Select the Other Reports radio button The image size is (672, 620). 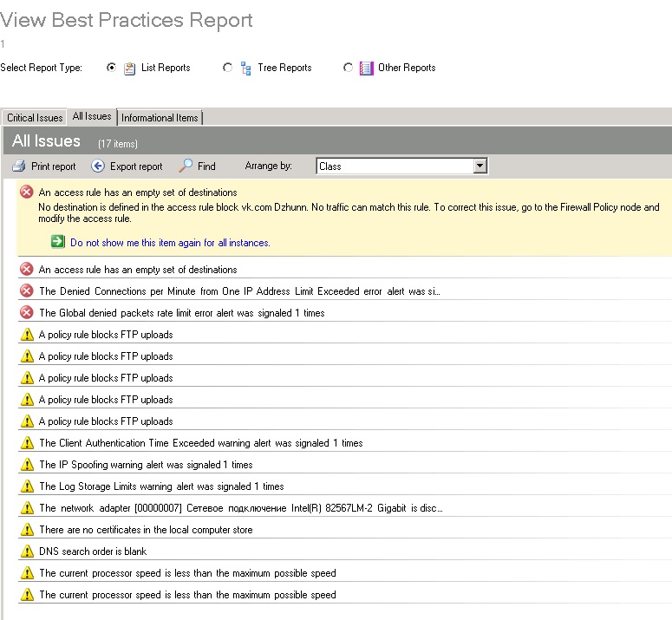[348, 68]
